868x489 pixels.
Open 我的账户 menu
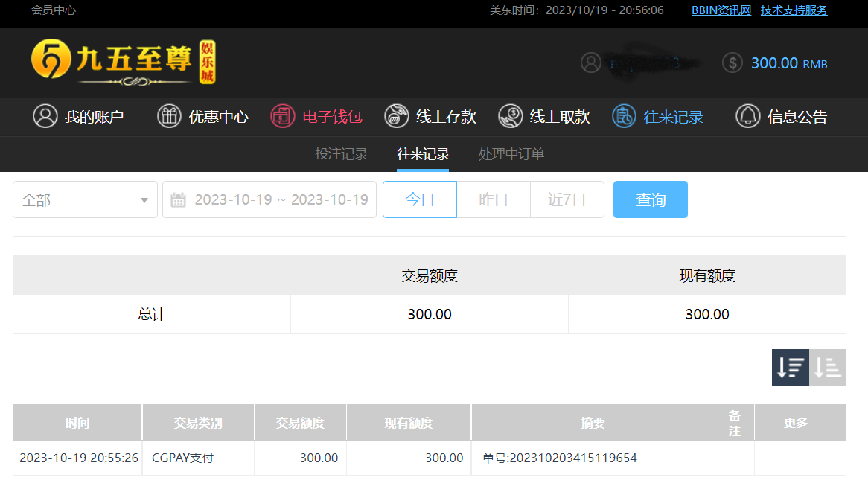click(79, 116)
